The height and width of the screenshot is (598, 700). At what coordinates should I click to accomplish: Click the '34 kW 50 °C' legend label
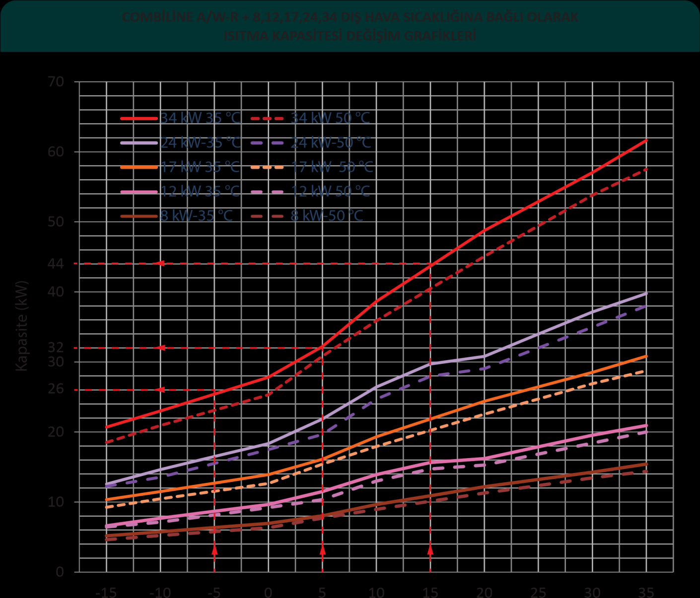(x=331, y=118)
